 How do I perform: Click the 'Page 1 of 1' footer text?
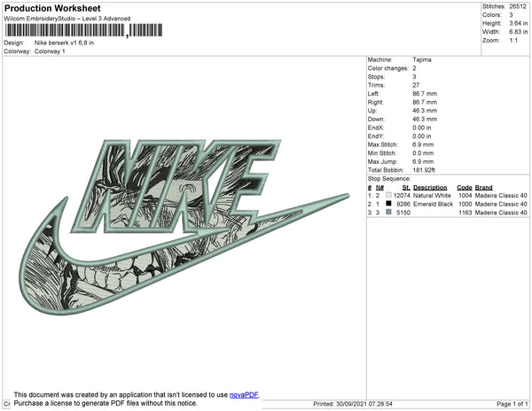[512, 404]
